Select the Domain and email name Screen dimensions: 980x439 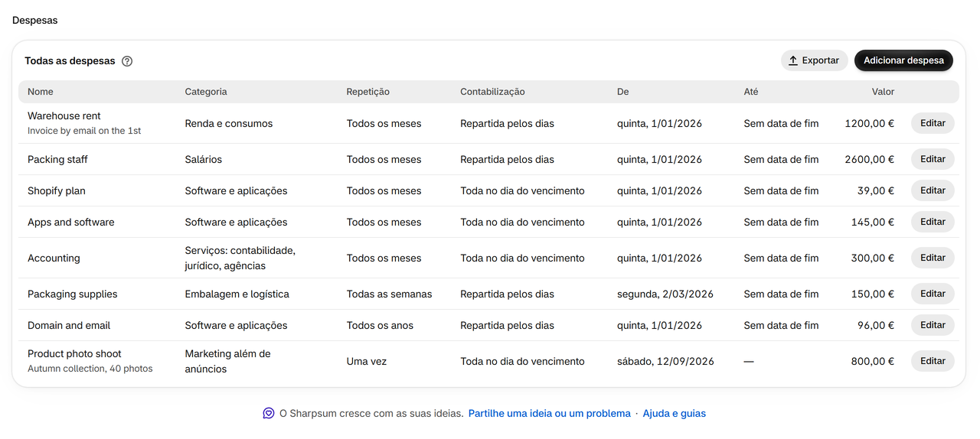(69, 325)
